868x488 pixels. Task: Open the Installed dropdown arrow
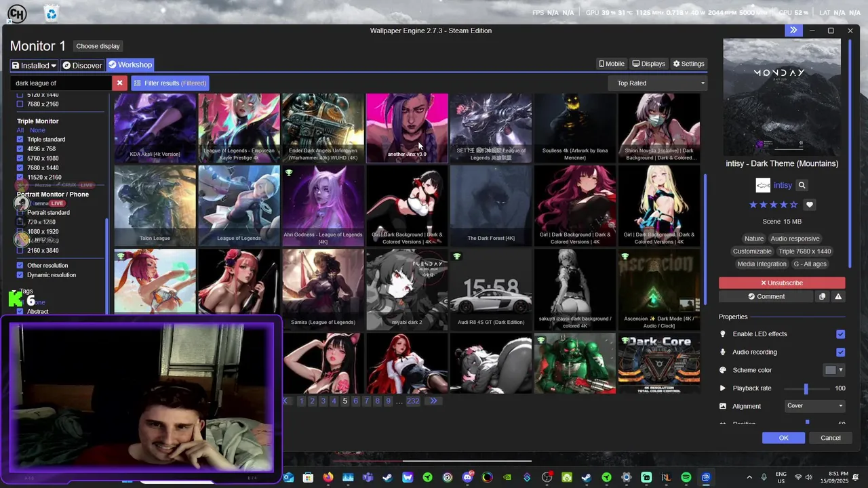53,66
